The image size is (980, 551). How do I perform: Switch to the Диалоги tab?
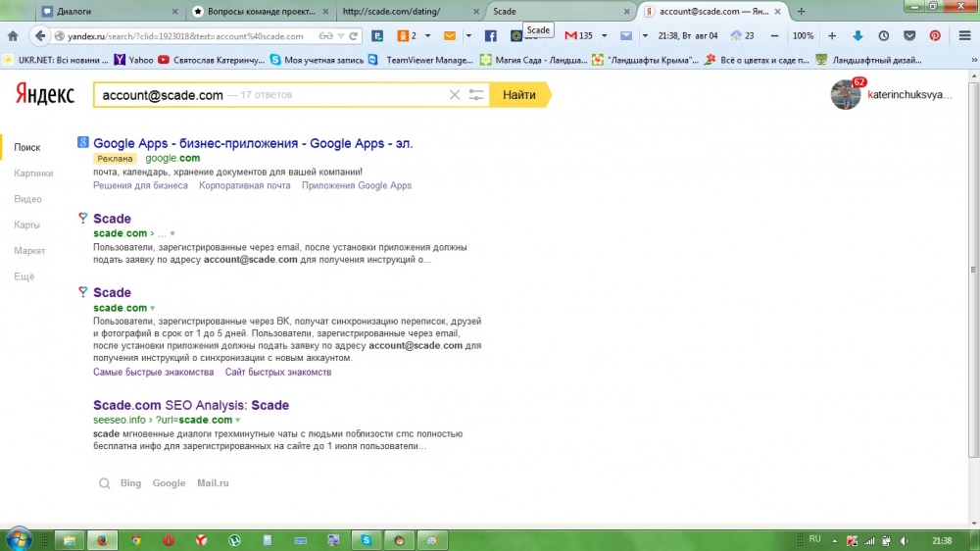110,11
